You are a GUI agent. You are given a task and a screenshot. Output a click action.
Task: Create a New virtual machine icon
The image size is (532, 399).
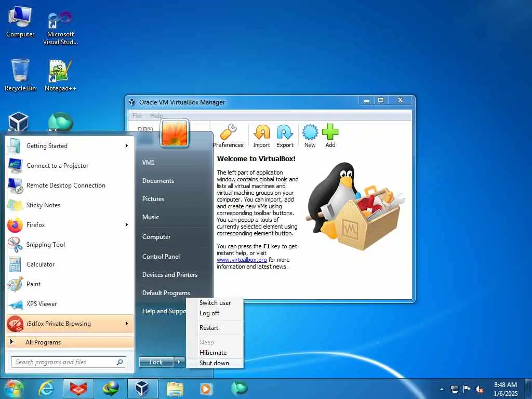point(310,132)
